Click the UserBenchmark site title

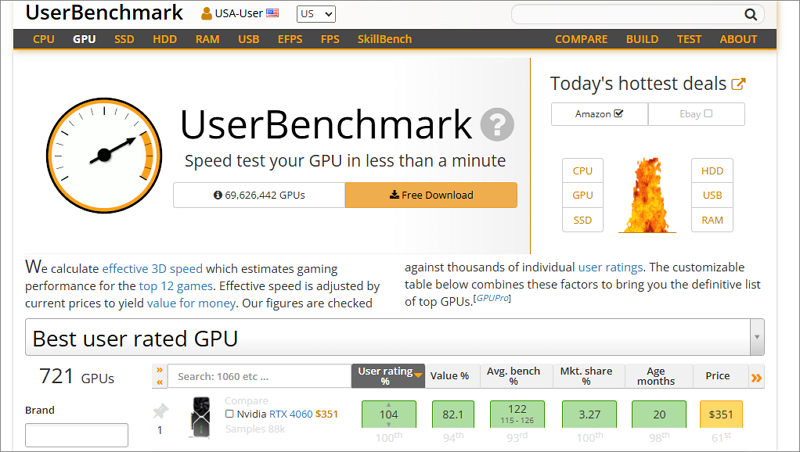click(x=104, y=13)
